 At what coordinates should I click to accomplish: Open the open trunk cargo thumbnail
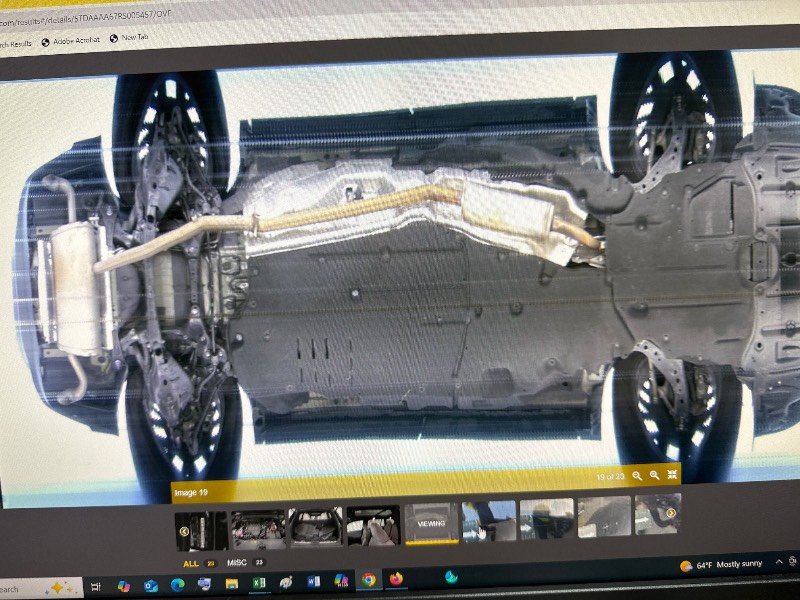click(x=315, y=524)
